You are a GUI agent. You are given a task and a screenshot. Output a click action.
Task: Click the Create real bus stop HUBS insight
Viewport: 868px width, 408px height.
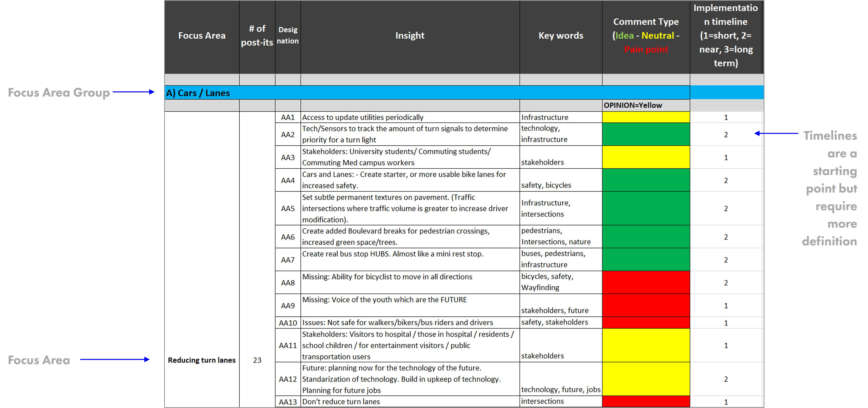tap(393, 254)
